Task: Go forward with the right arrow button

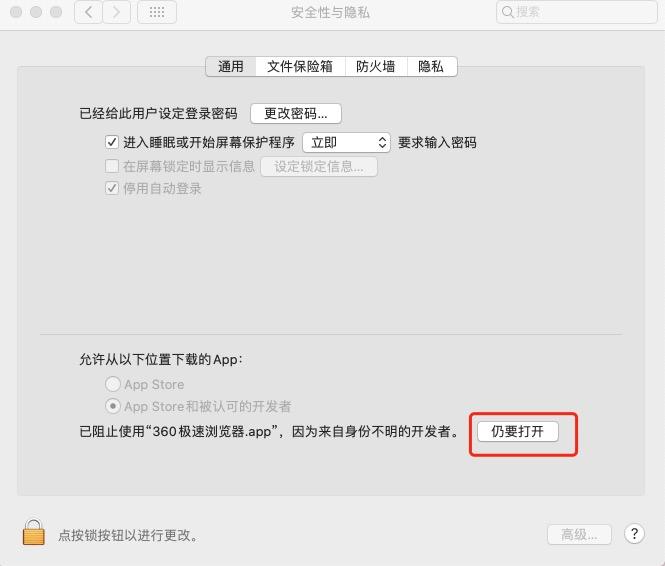Action: click(x=117, y=12)
